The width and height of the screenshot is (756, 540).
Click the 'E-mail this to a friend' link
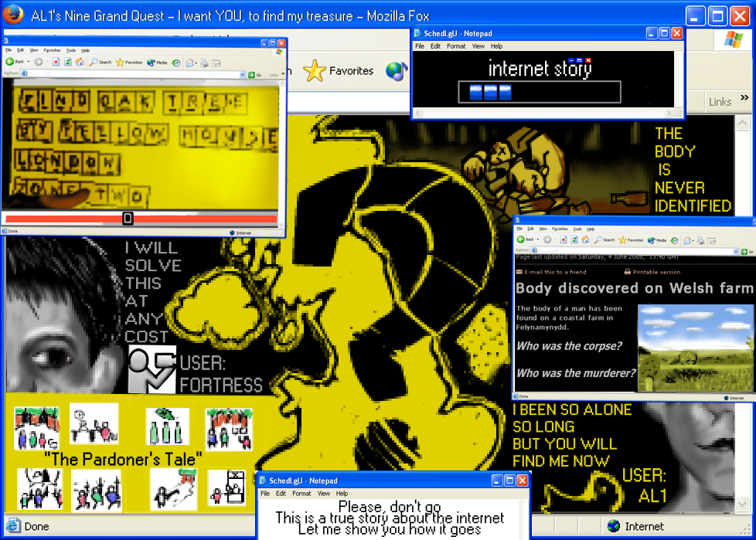[x=550, y=272]
